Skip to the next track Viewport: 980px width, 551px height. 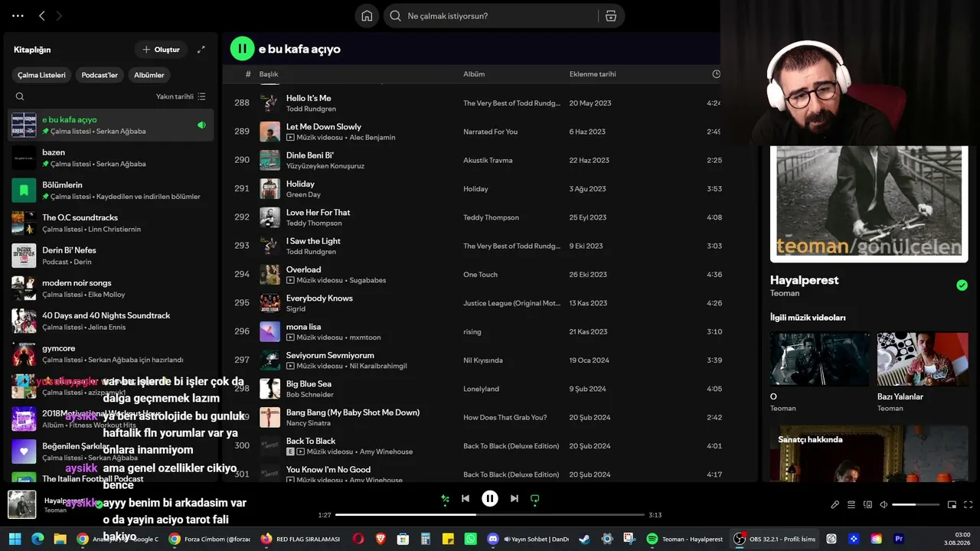pyautogui.click(x=514, y=499)
